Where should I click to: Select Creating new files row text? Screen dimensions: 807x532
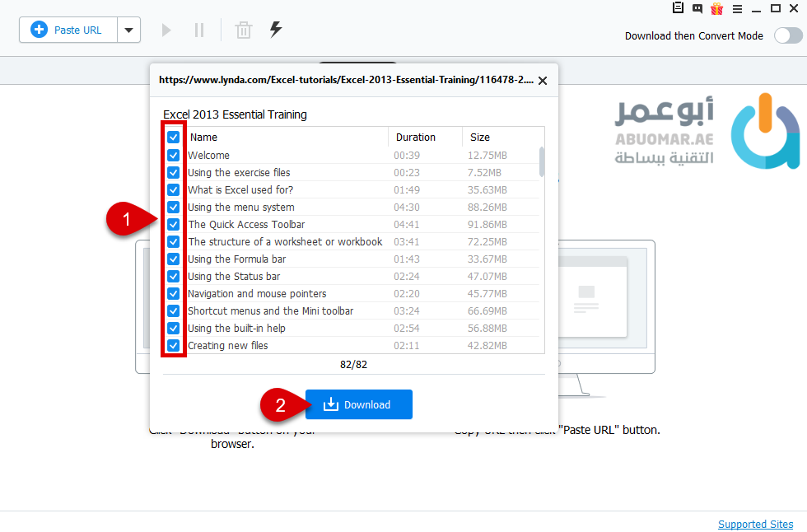(x=227, y=345)
